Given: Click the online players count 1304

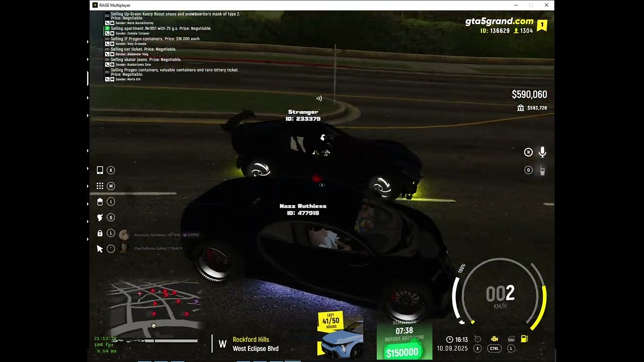Looking at the screenshot, I should pos(523,31).
